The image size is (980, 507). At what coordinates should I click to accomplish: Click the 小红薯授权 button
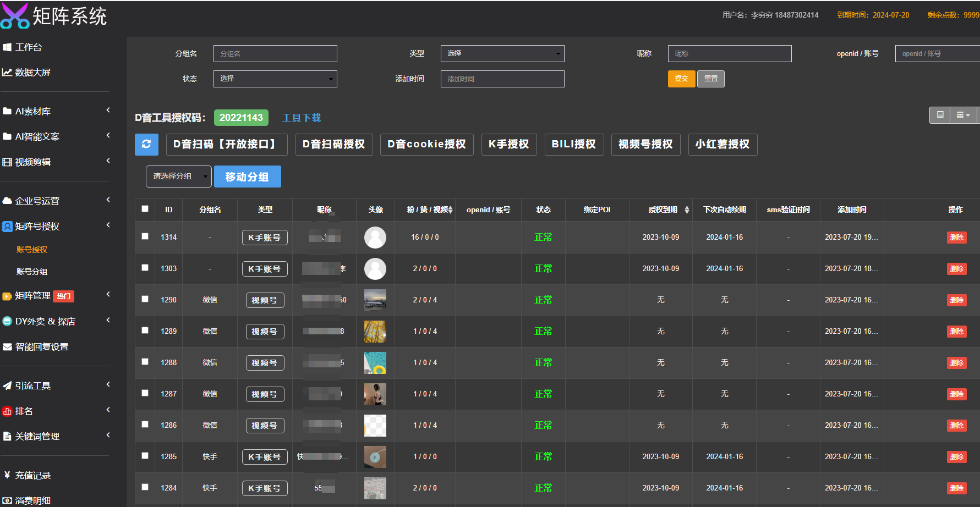(x=722, y=144)
